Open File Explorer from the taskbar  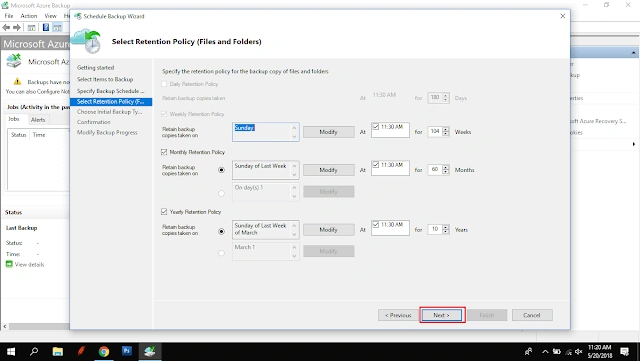[x=58, y=351]
